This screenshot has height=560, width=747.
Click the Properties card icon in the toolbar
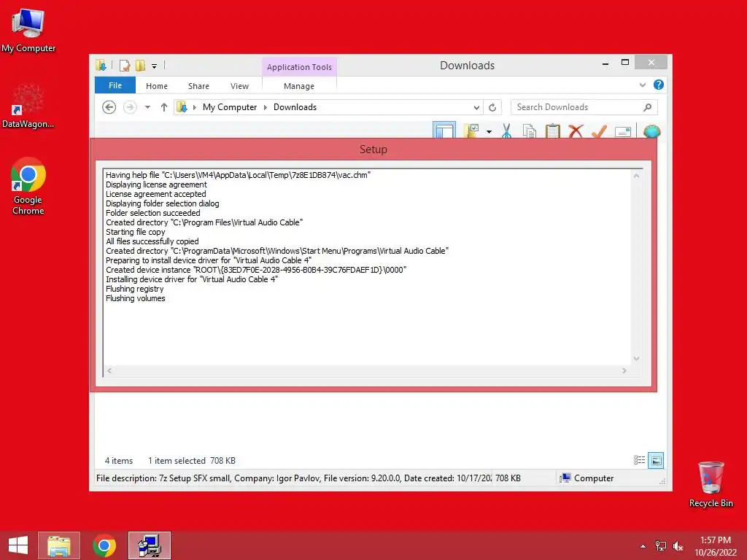coord(623,132)
